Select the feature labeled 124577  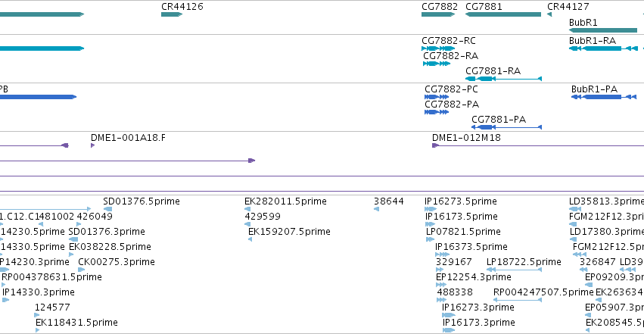[x=37, y=316]
